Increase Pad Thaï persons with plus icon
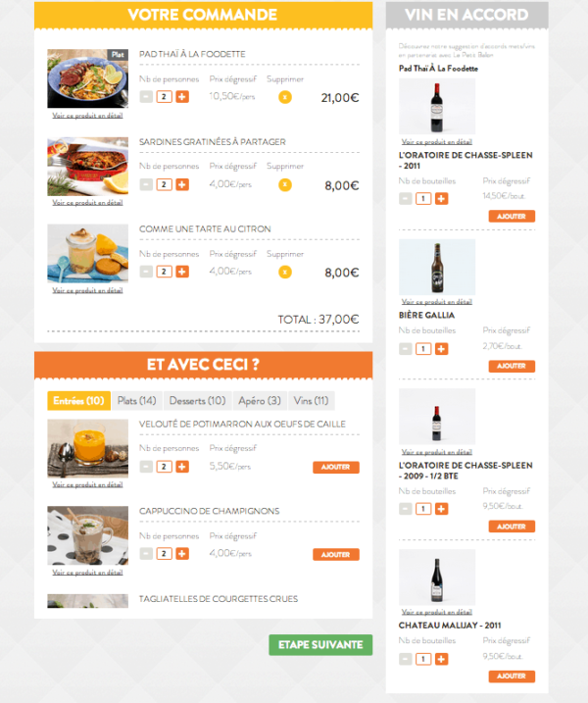Viewport: 588px width, 703px height. pyautogui.click(x=182, y=97)
